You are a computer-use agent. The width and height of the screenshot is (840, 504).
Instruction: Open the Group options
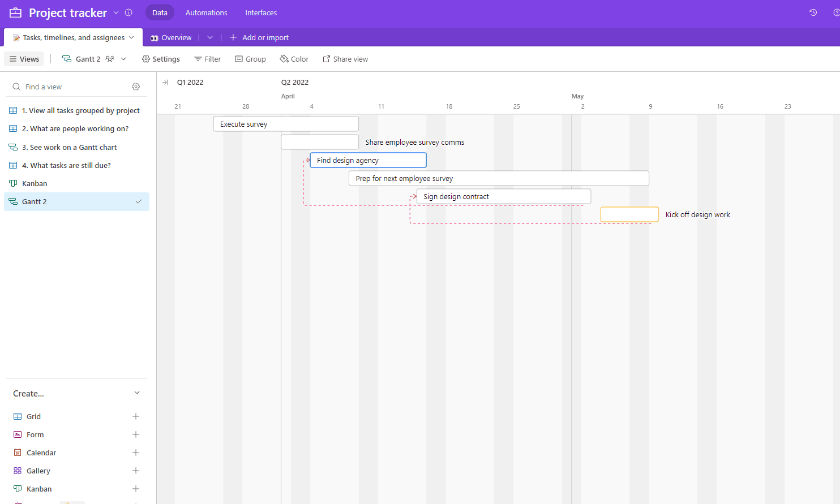(250, 59)
